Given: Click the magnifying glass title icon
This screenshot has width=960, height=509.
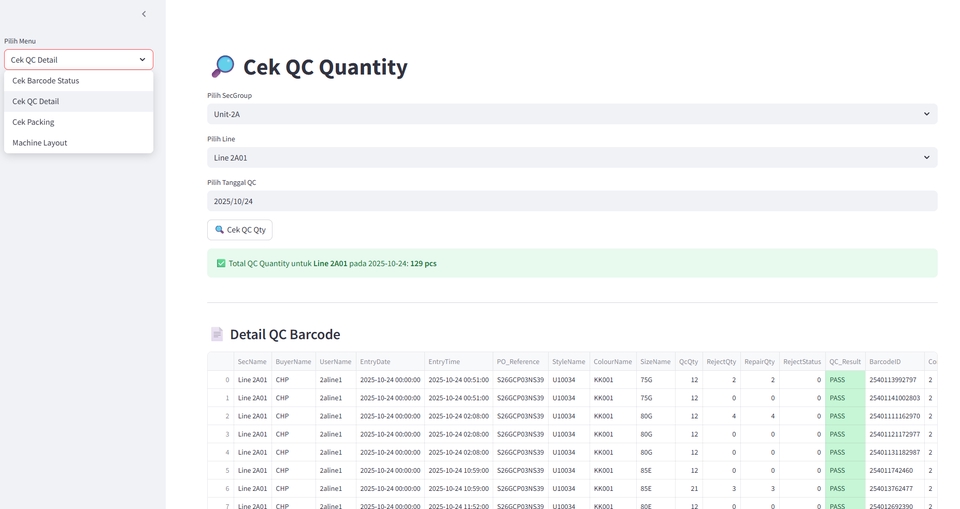Looking at the screenshot, I should [x=222, y=67].
